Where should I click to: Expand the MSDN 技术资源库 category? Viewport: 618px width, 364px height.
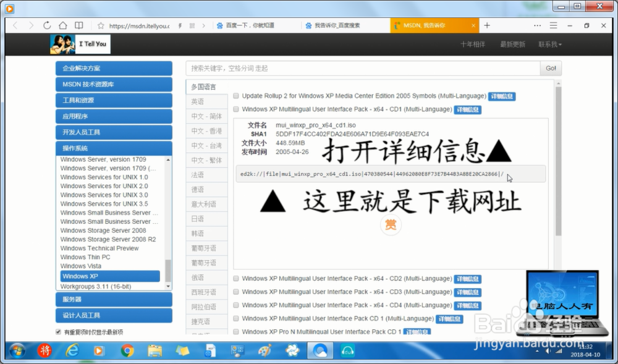114,84
